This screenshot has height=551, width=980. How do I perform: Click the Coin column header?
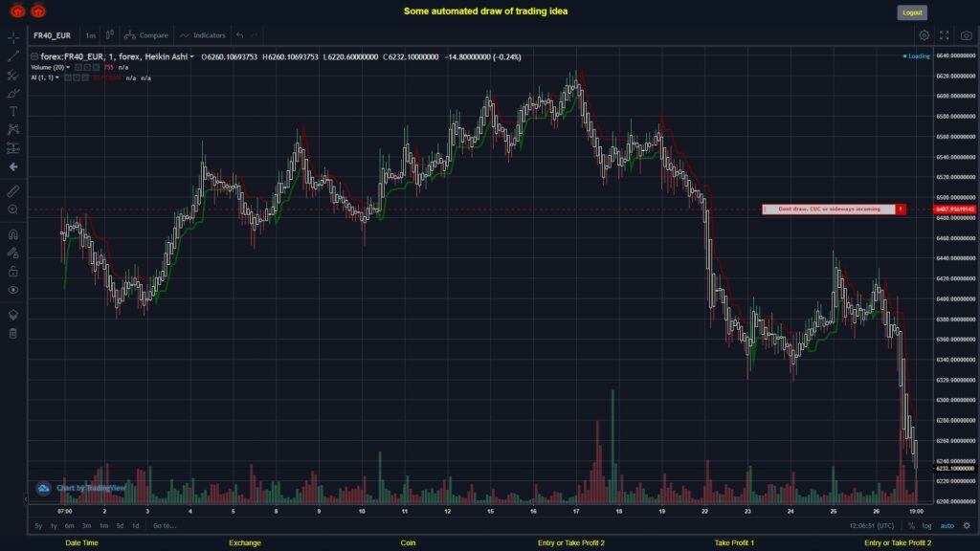tap(408, 543)
